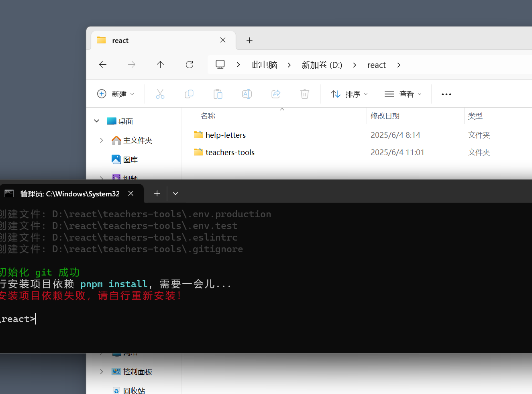The width and height of the screenshot is (532, 394).
Task: Click the terminal tab cmd icon
Action: 9,194
